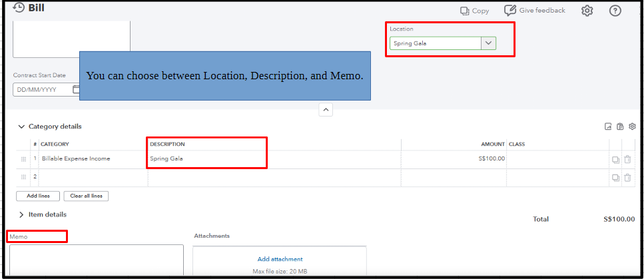Click inside the Memo text box
644x279 pixels.
tap(96, 260)
